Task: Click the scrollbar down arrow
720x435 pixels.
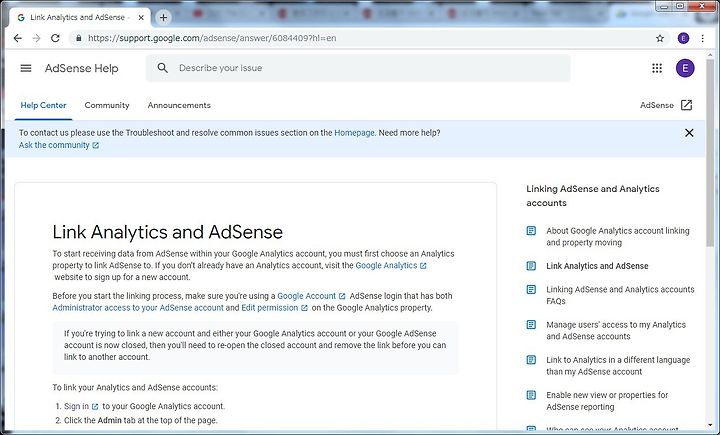Action: click(x=710, y=425)
